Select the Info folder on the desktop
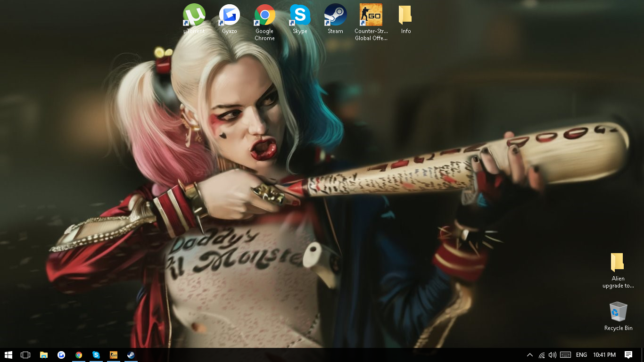The width and height of the screenshot is (644, 362). pyautogui.click(x=406, y=19)
